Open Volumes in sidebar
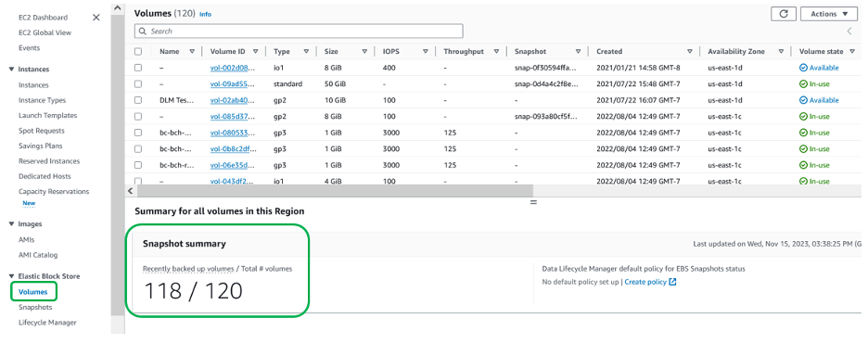 coord(33,291)
